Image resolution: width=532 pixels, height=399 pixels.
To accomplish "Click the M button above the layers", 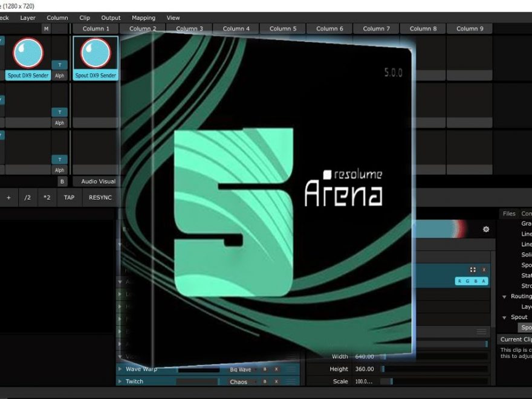I will pyautogui.click(x=46, y=29).
